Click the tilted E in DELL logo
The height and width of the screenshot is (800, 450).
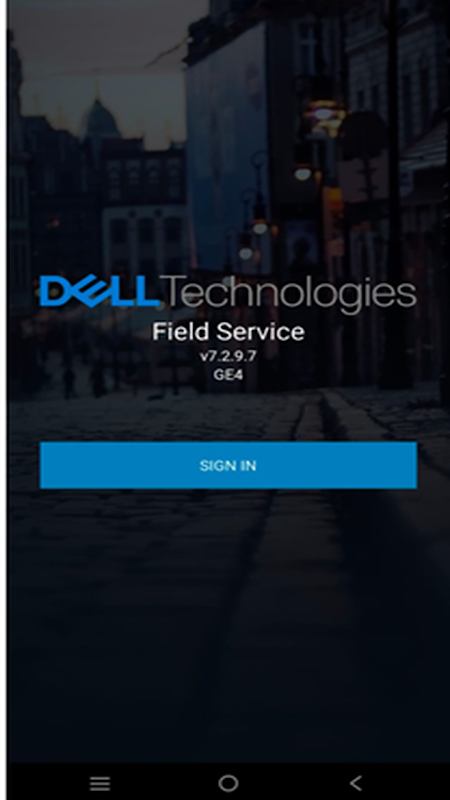[x=85, y=291]
